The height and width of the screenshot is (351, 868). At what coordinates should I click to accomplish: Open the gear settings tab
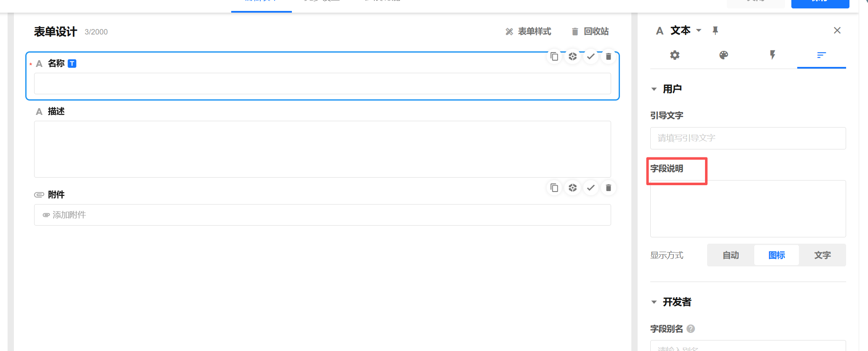click(x=675, y=55)
